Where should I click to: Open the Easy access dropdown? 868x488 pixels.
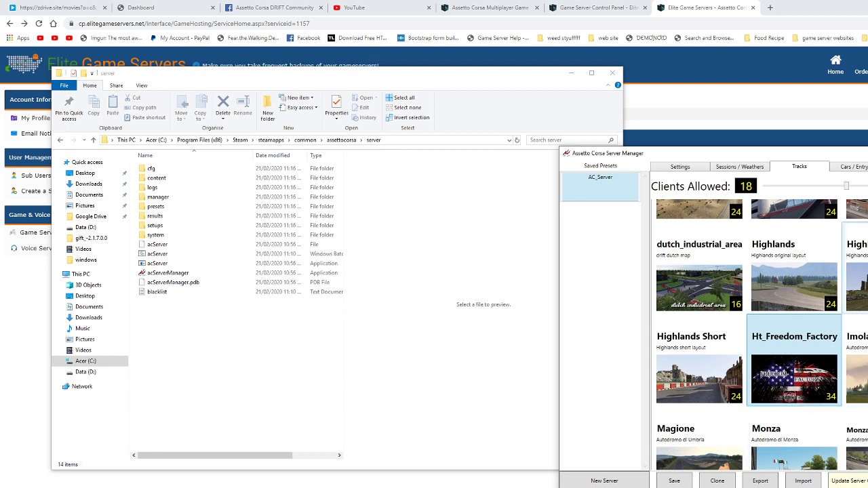tap(298, 107)
